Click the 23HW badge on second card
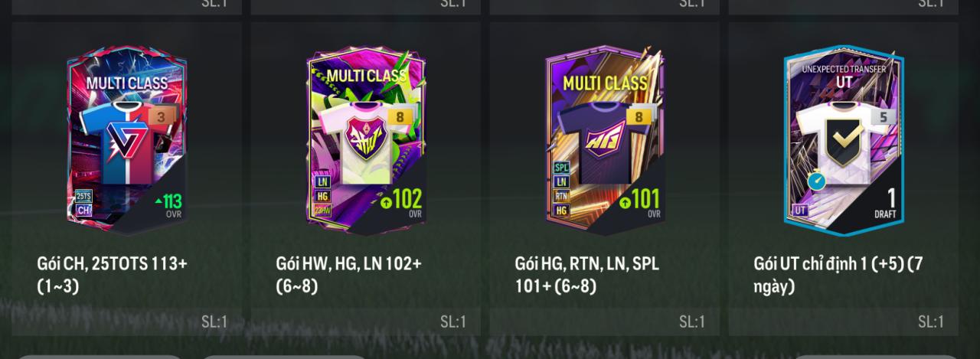 322,211
